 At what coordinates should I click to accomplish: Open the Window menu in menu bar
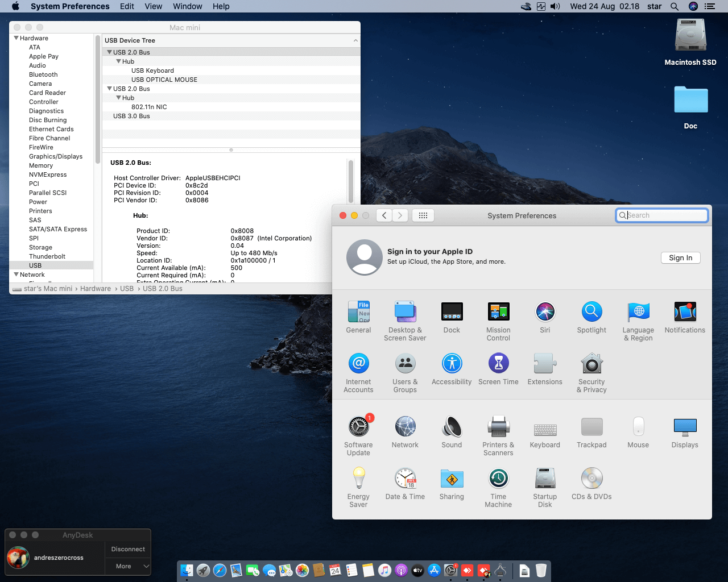[x=187, y=6]
